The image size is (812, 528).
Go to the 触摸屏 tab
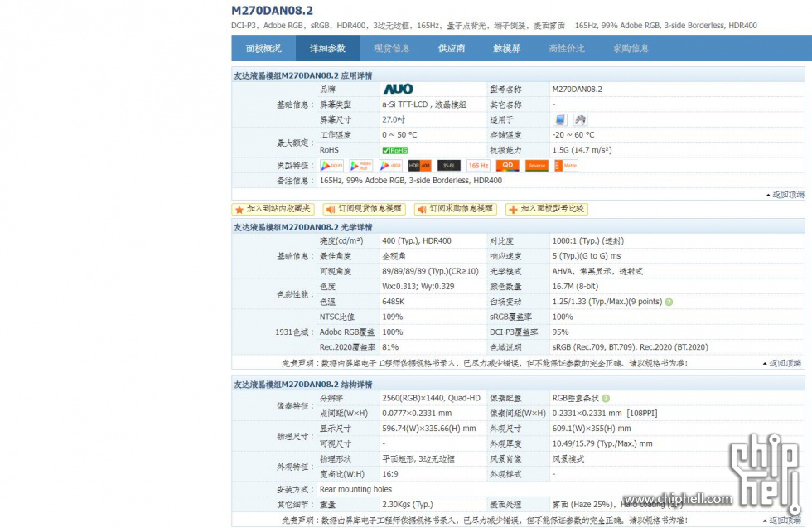coord(506,48)
